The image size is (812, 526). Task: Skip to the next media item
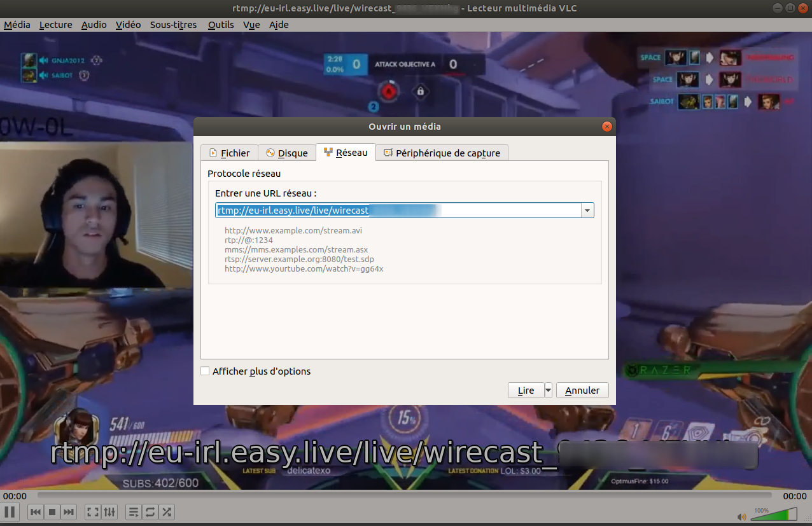pos(69,511)
